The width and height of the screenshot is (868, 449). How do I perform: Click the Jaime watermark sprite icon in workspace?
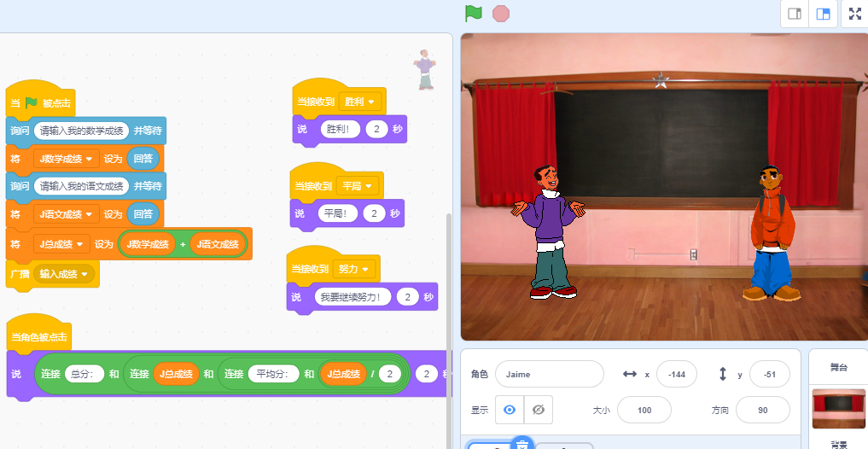tap(424, 69)
